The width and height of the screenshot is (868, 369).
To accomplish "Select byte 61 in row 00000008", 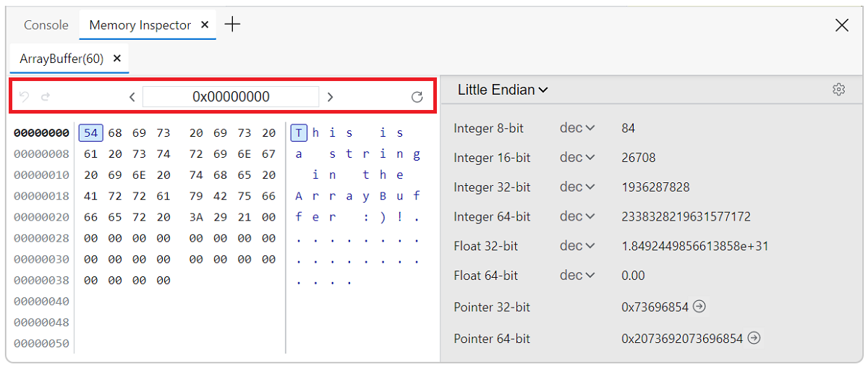I will 90,154.
